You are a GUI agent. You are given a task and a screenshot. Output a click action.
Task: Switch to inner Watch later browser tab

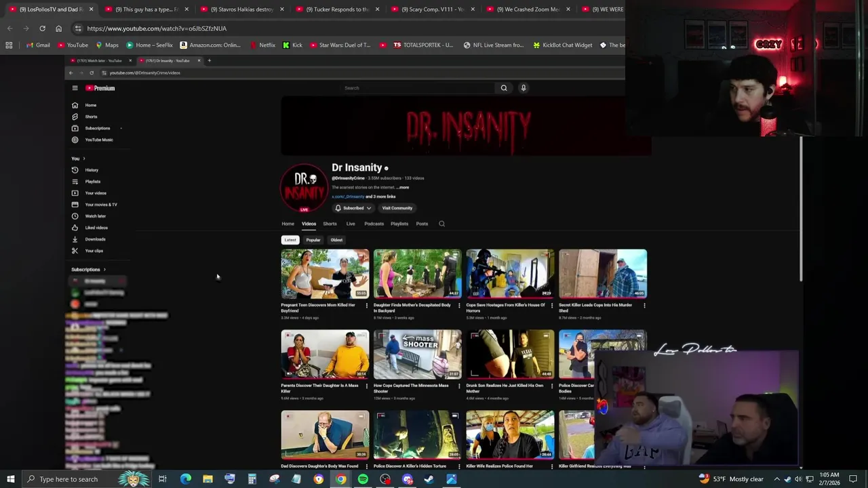coord(100,61)
